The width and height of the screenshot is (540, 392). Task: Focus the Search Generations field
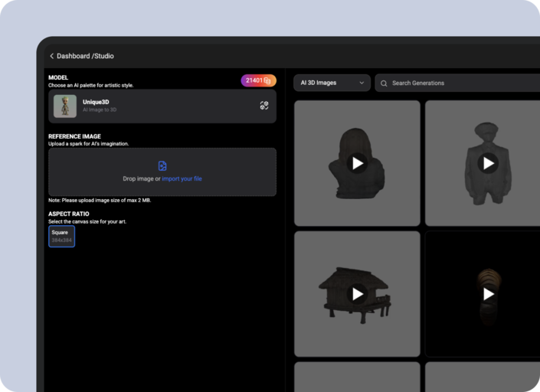pyautogui.click(x=460, y=83)
